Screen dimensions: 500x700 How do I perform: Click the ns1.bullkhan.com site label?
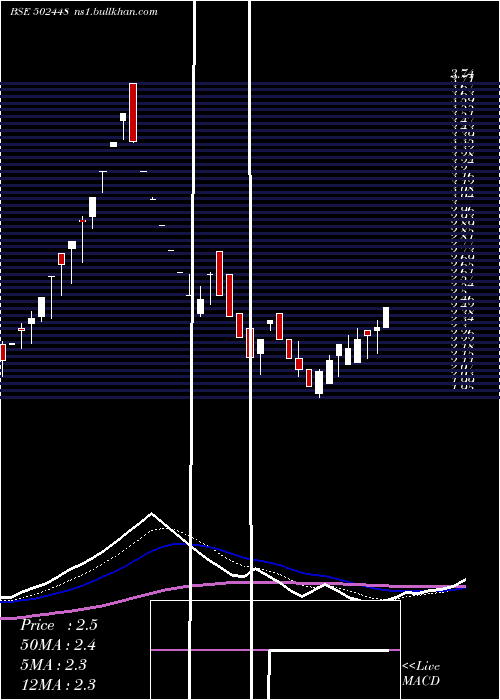tap(115, 12)
